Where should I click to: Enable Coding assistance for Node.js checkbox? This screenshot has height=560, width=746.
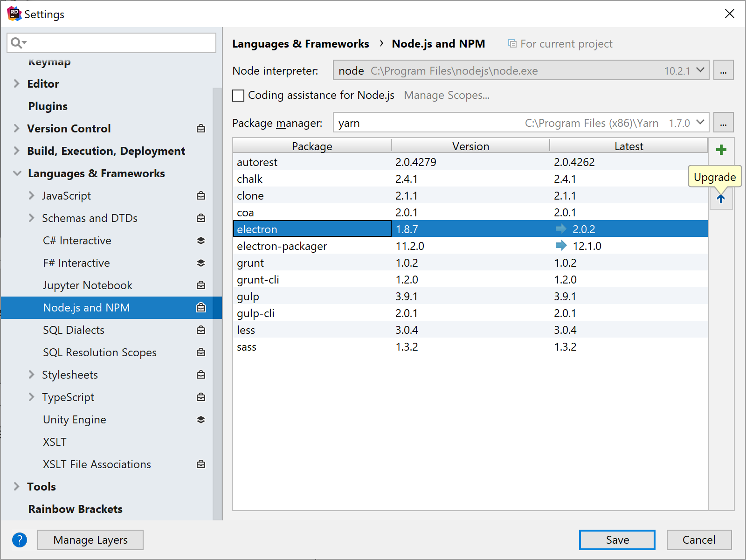(x=238, y=96)
